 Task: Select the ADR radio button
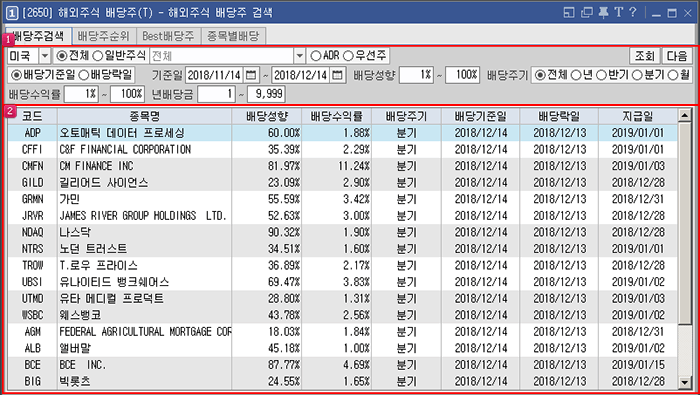coord(316,56)
